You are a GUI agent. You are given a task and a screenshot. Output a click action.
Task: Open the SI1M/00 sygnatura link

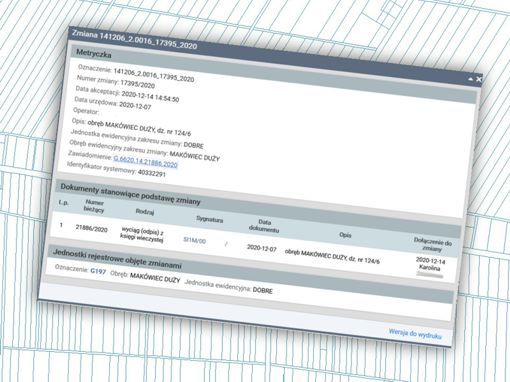[195, 241]
